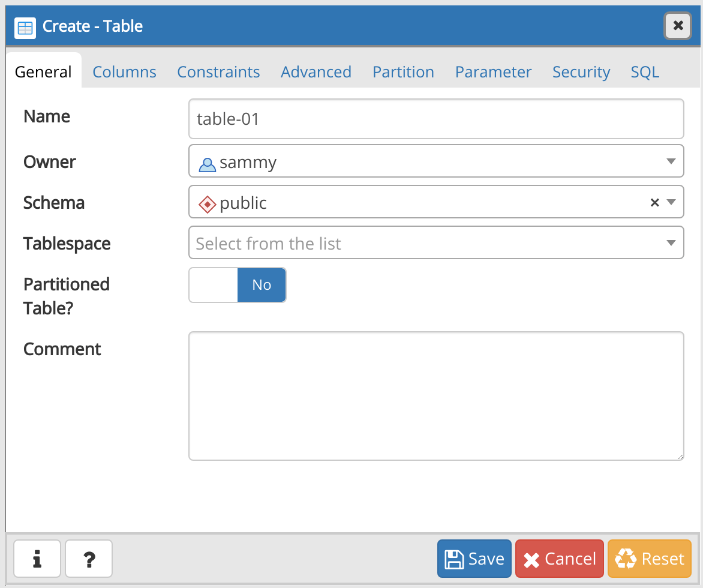Click the user icon next to sammy
The width and height of the screenshot is (703, 588).
[x=207, y=163]
